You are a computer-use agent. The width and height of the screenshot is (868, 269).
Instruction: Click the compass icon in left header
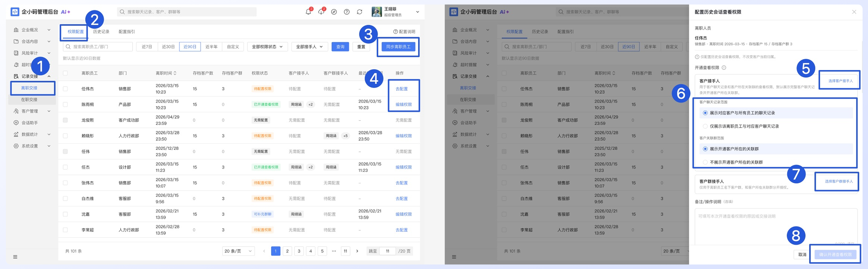(334, 12)
